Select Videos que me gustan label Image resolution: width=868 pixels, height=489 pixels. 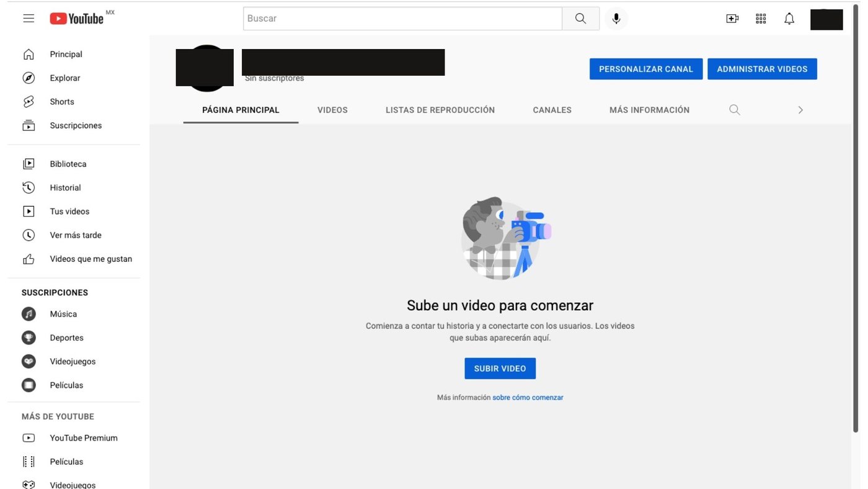pyautogui.click(x=91, y=259)
